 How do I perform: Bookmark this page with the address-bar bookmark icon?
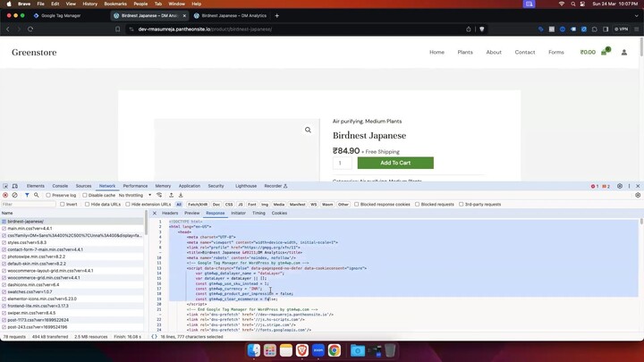[117, 29]
